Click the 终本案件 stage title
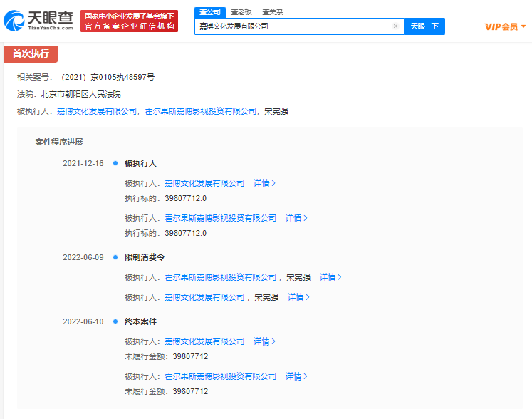 tap(140, 321)
